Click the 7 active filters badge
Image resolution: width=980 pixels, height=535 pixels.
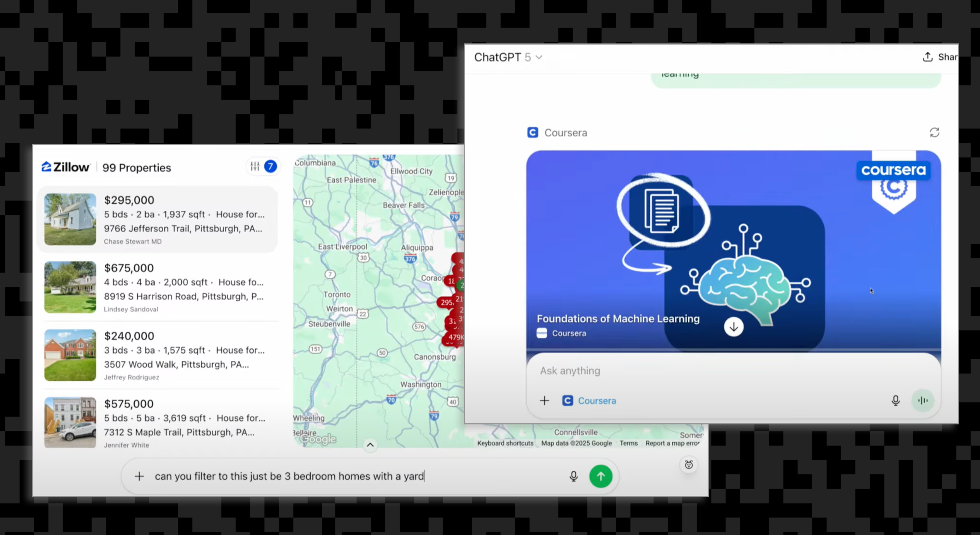pyautogui.click(x=271, y=166)
